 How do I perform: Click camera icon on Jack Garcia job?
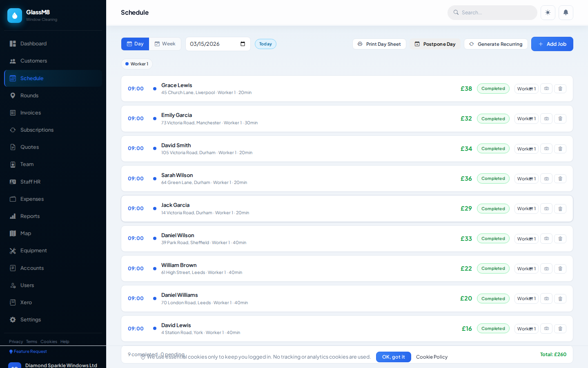[x=546, y=209]
